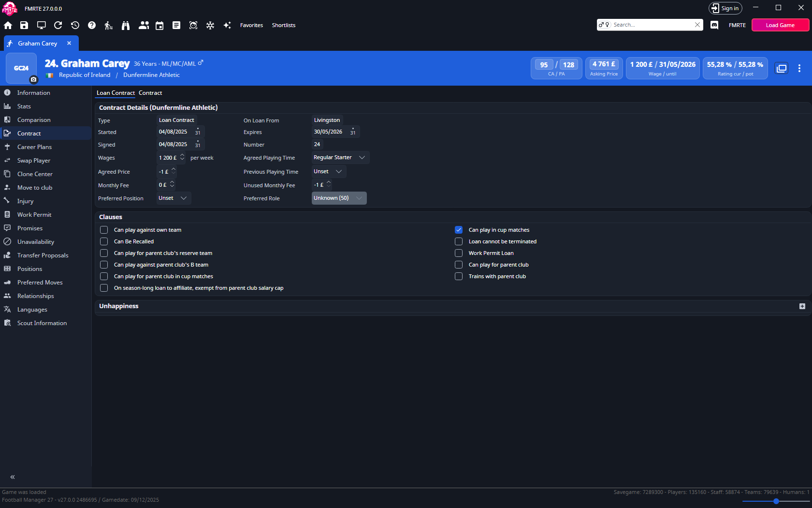Open the monitor display icon
Viewport: 812px width, 508px height.
coord(42,25)
